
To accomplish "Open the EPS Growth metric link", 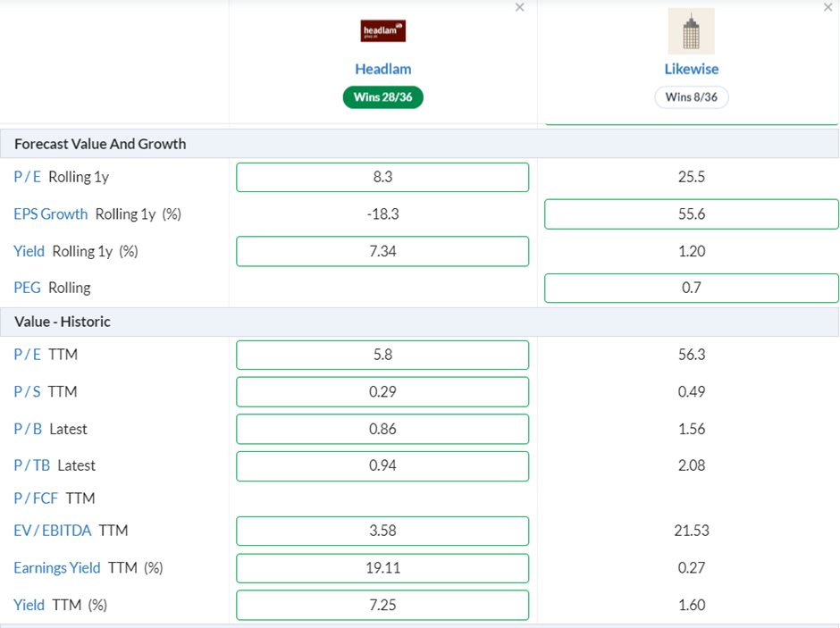I will pyautogui.click(x=51, y=214).
